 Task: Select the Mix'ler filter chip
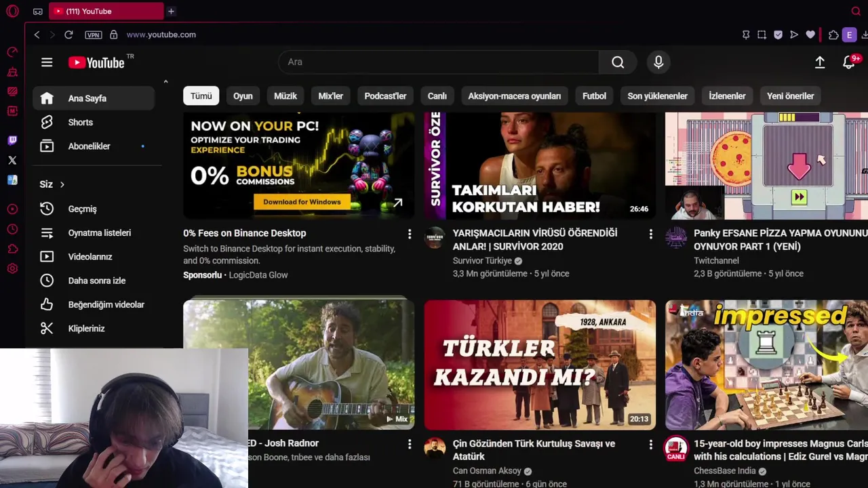coord(331,96)
